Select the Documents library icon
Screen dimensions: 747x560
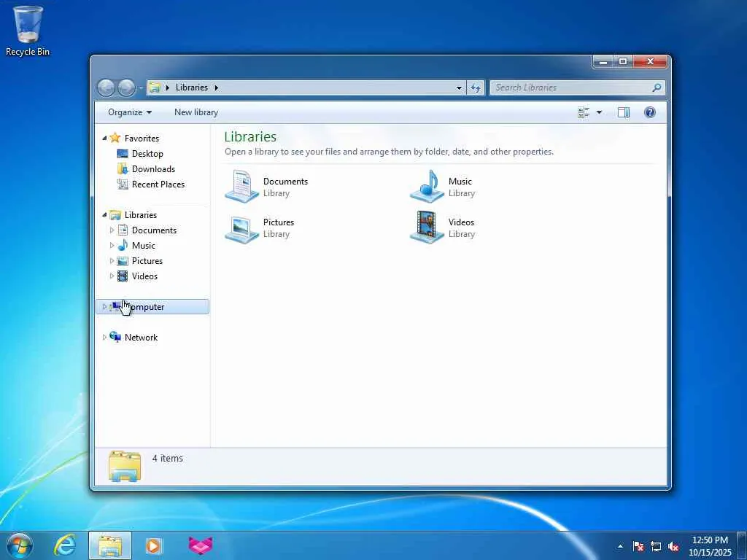[241, 187]
